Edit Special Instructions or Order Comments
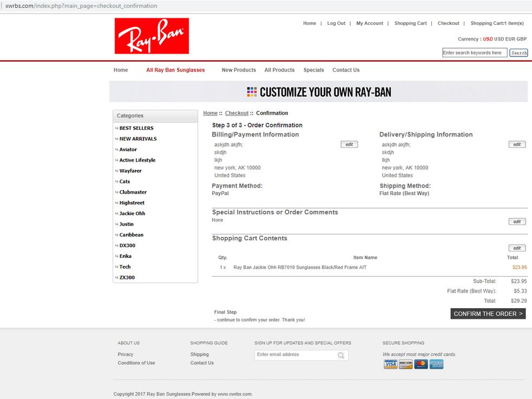The width and height of the screenshot is (532, 399). click(517, 222)
